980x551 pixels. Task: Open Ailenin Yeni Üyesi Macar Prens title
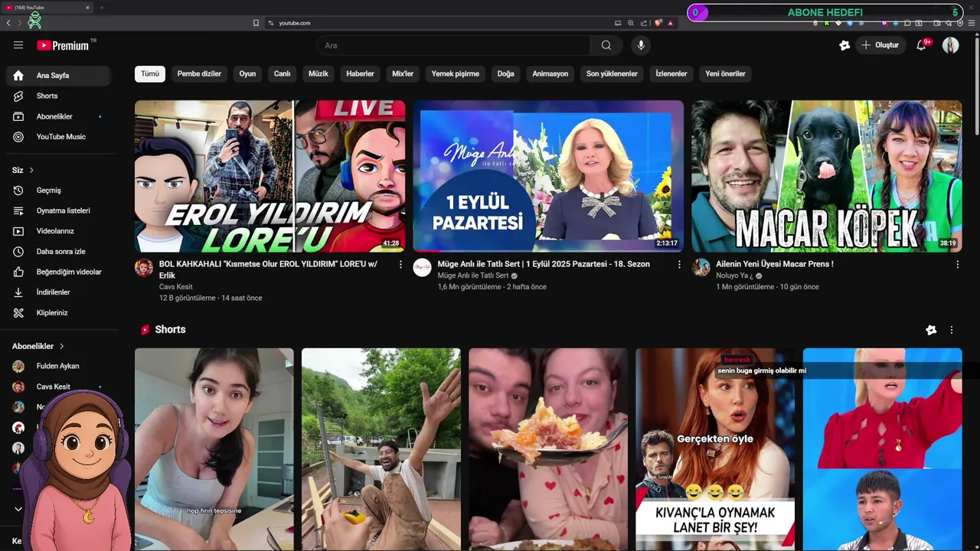[x=775, y=264]
